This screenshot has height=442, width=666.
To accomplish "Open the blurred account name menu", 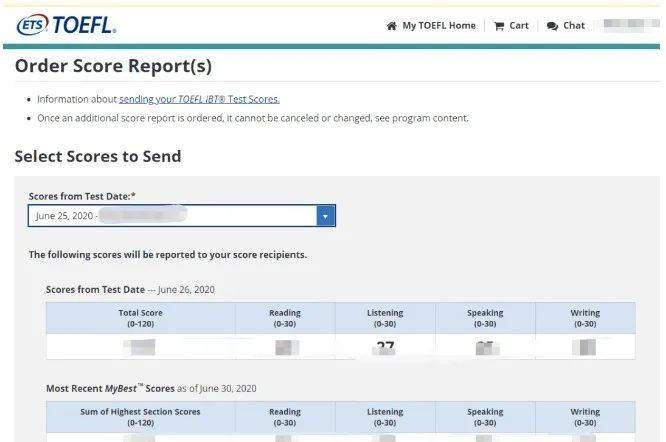I will click(x=630, y=24).
